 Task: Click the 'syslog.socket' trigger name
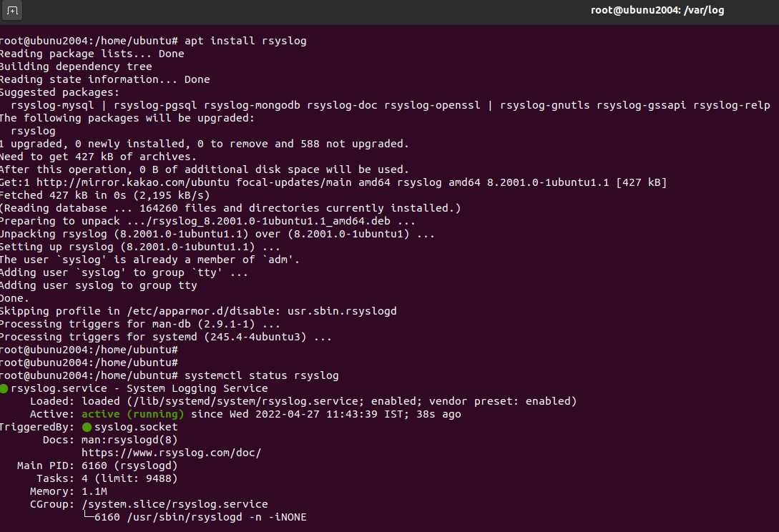[x=136, y=428]
